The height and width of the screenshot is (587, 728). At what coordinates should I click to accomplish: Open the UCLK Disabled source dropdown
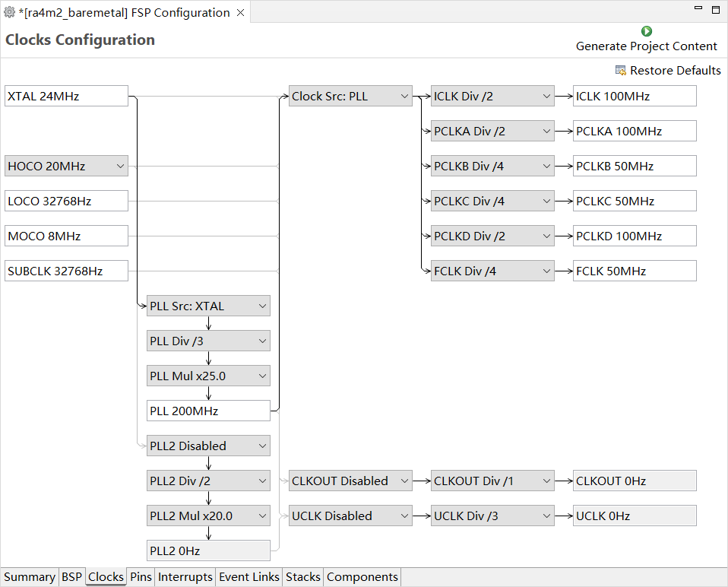pos(350,516)
